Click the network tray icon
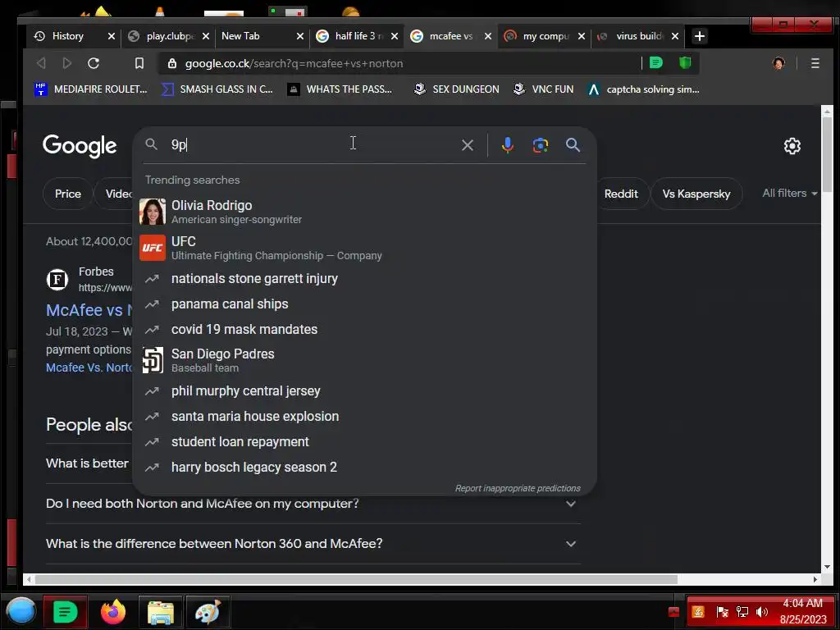 click(742, 612)
